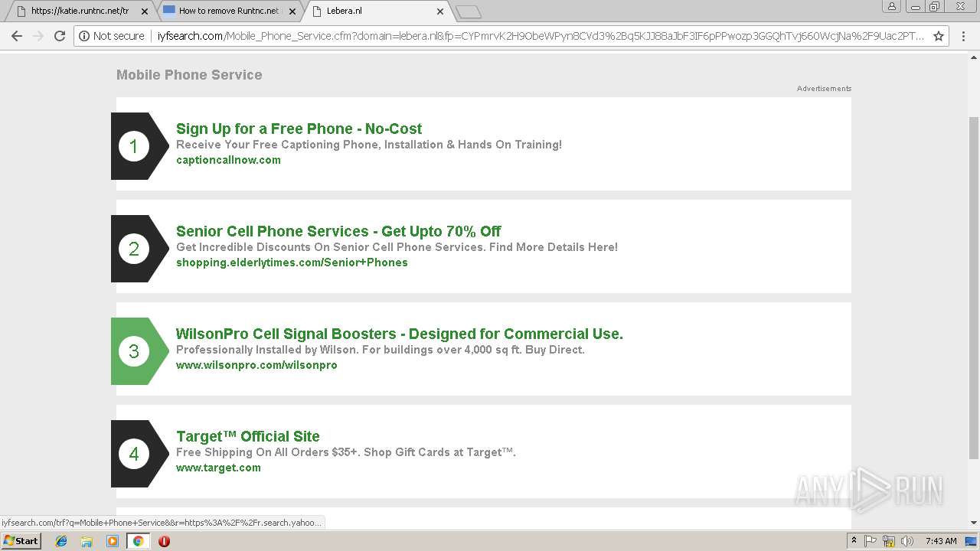Focus the address bar URL field
The image size is (980, 551).
541,36
